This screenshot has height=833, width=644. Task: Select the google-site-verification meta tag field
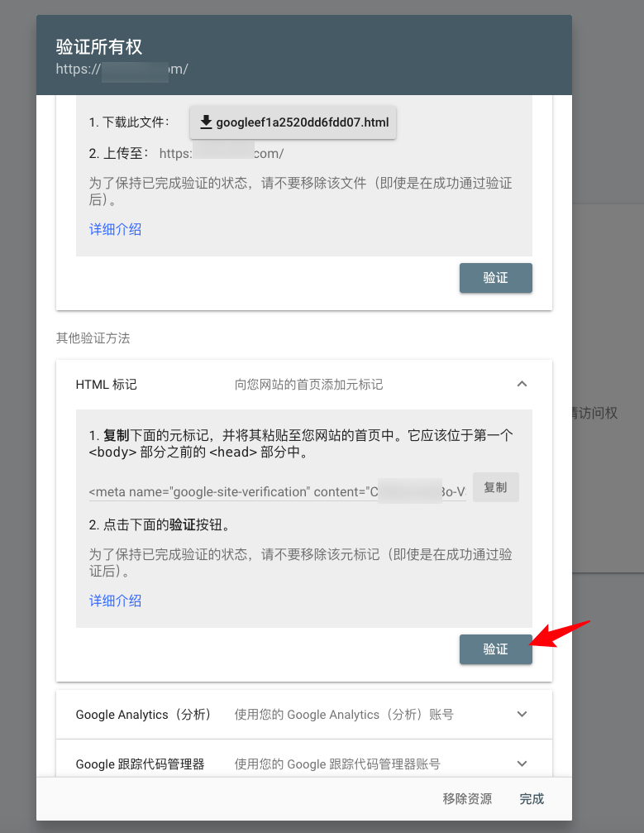click(278, 492)
